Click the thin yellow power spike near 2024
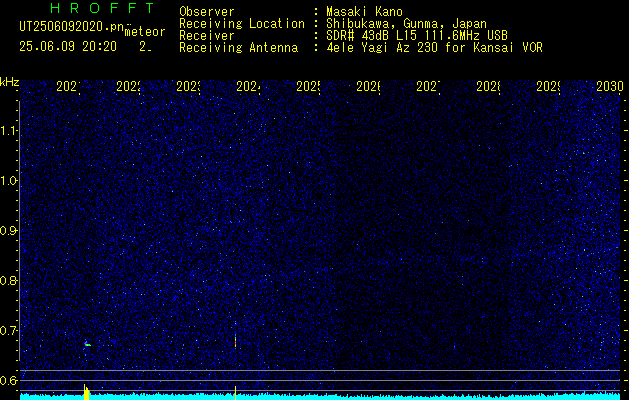The width and height of the screenshot is (629, 400). (x=235, y=393)
